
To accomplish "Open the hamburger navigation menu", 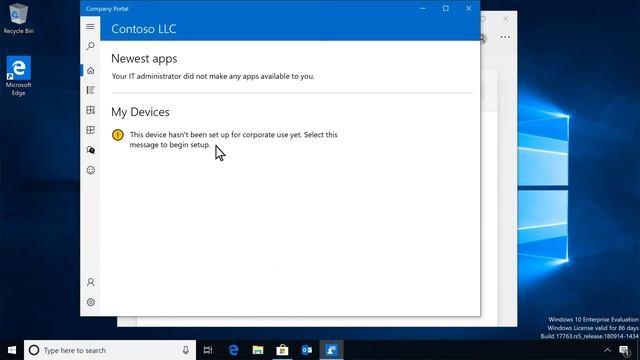I will [x=90, y=27].
